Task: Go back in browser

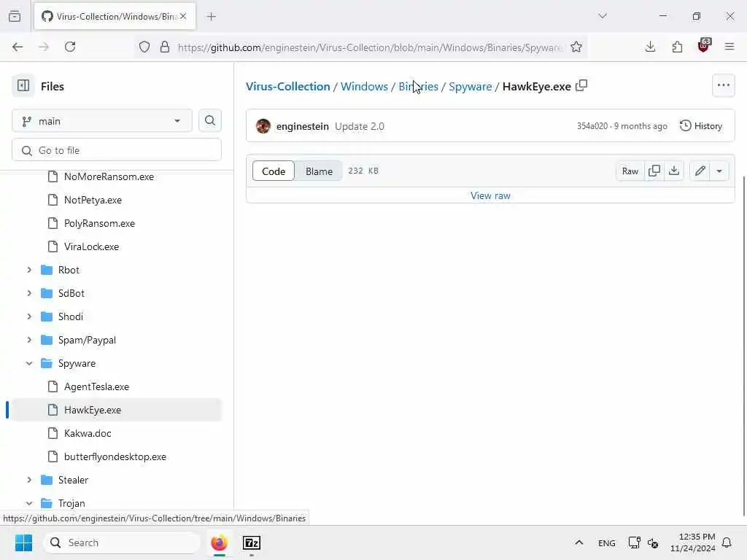Action: 18,47
